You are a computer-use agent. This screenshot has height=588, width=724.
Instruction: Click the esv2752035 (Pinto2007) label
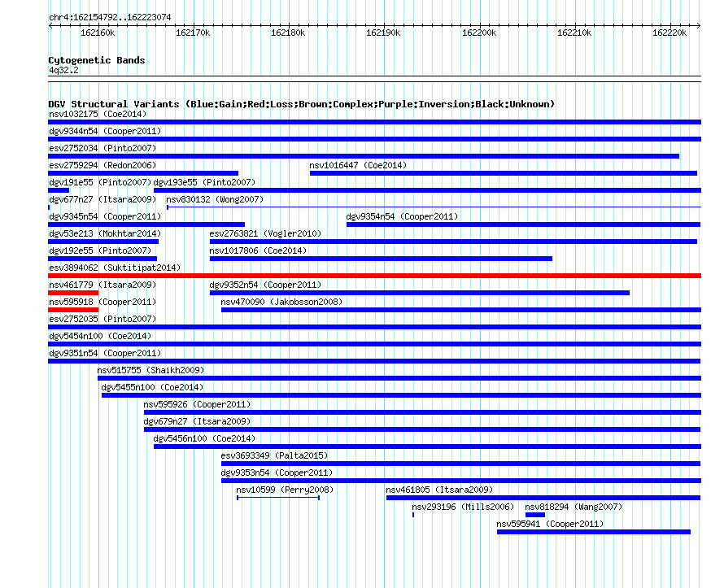tap(103, 319)
